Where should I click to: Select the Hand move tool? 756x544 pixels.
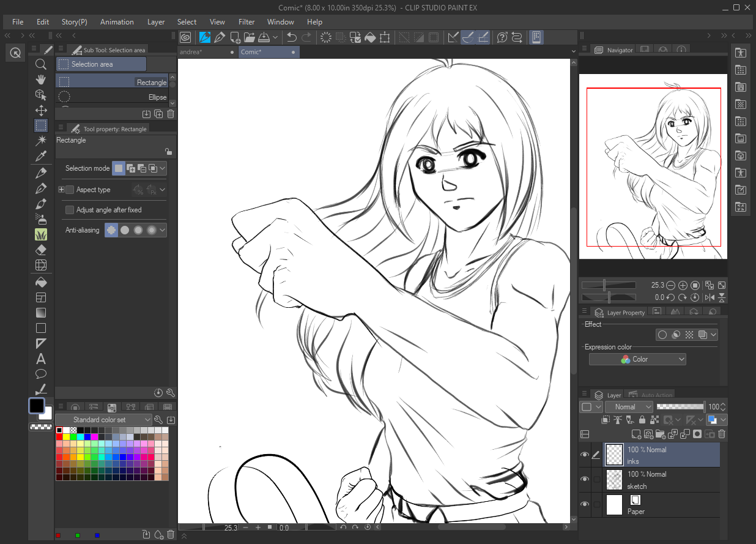tap(41, 80)
